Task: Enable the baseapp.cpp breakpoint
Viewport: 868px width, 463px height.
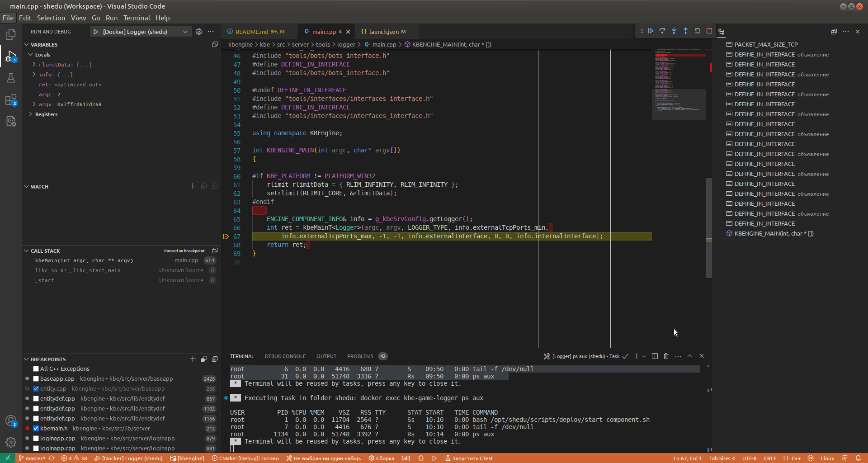Action: [35, 378]
